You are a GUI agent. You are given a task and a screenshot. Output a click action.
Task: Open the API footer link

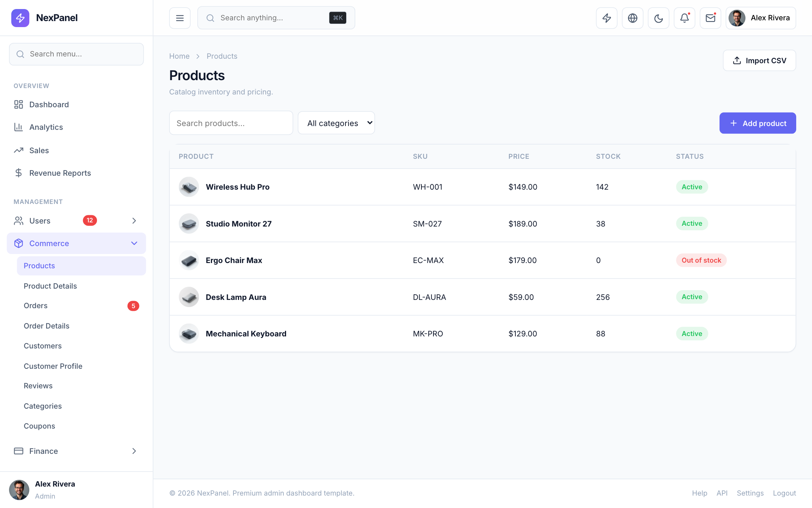tap(722, 493)
